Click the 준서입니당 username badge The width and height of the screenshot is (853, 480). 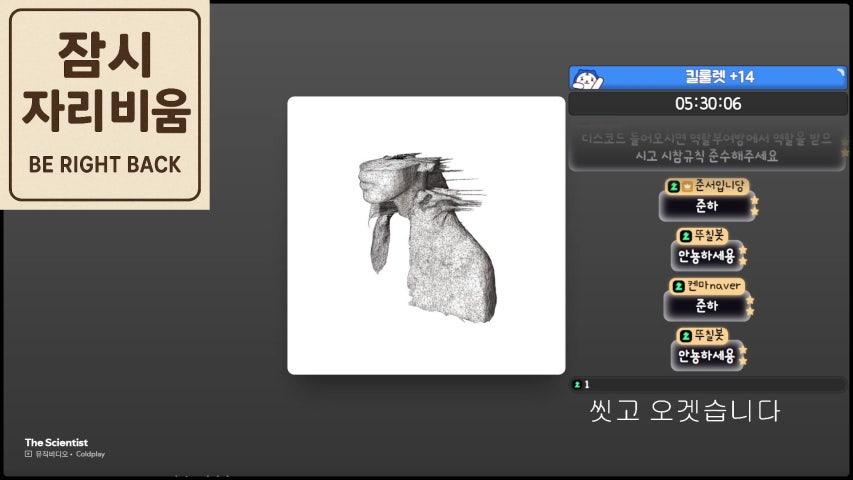[707, 186]
